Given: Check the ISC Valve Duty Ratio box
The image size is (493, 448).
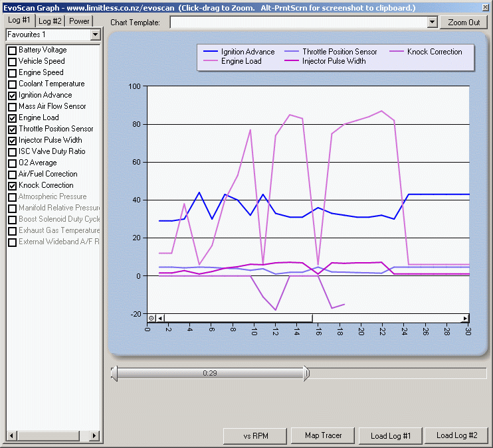Looking at the screenshot, I should pos(12,152).
